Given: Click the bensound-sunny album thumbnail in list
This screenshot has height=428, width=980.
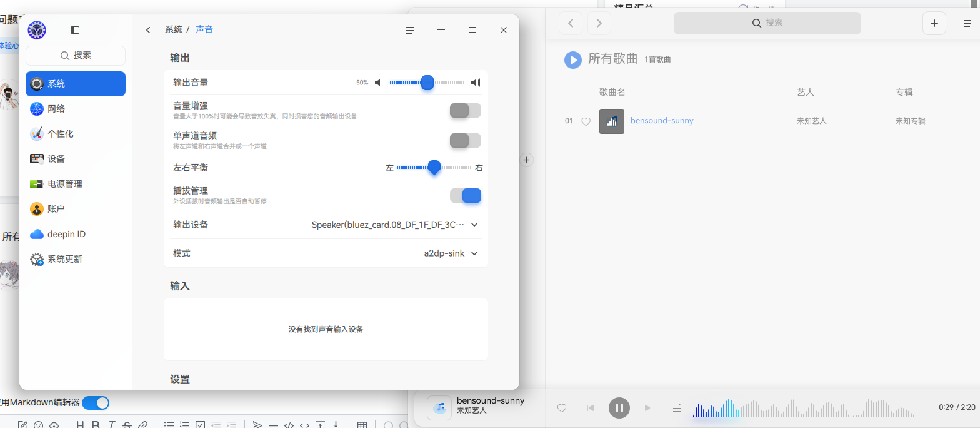Looking at the screenshot, I should tap(612, 121).
